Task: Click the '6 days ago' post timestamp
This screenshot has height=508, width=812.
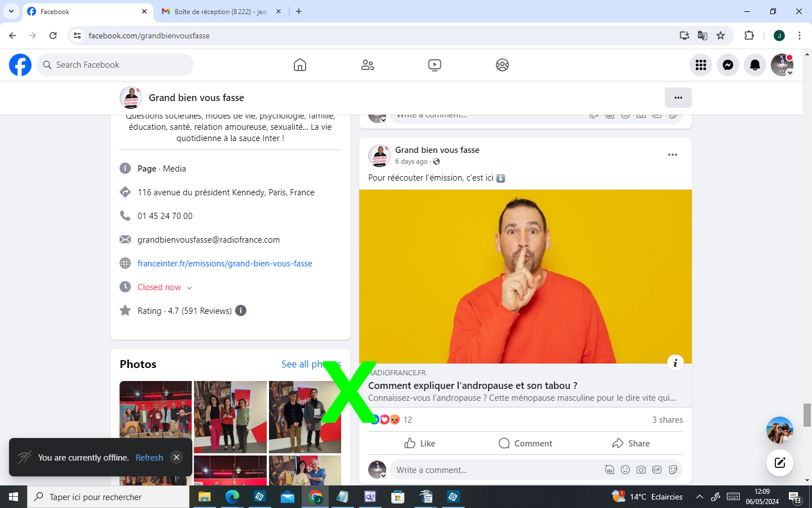Action: (411, 161)
